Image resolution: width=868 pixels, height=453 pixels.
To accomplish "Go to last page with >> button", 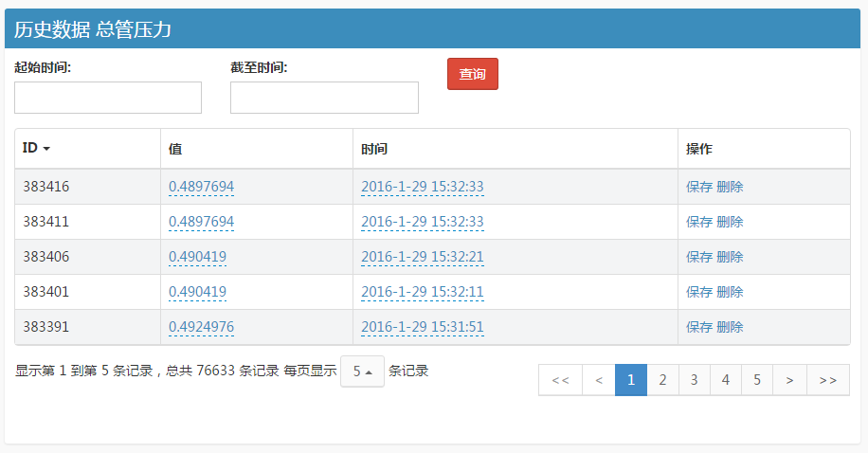I will click(828, 380).
